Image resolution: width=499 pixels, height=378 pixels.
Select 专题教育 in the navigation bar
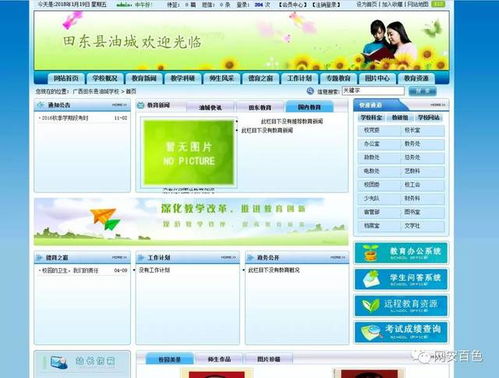[338, 78]
